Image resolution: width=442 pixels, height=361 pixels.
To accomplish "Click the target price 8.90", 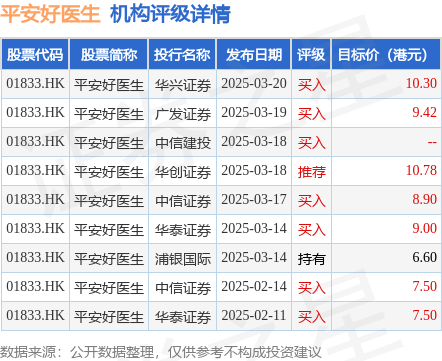I will [x=424, y=199].
